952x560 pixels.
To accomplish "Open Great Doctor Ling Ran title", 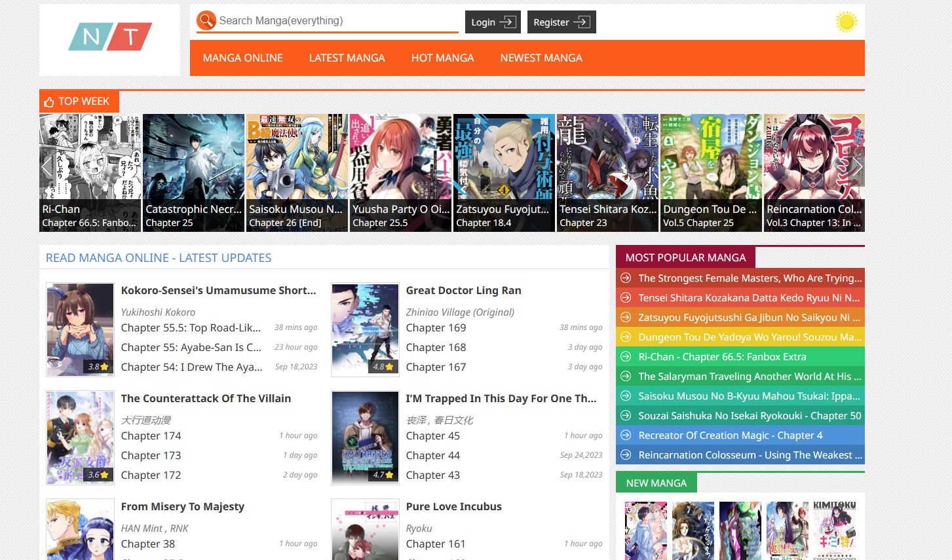I will coord(463,290).
